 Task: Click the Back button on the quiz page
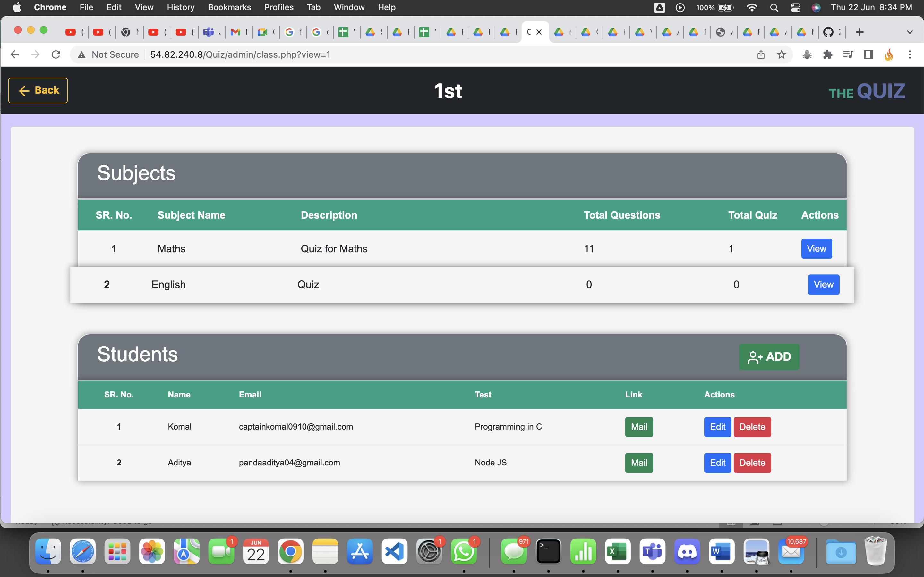tap(38, 90)
